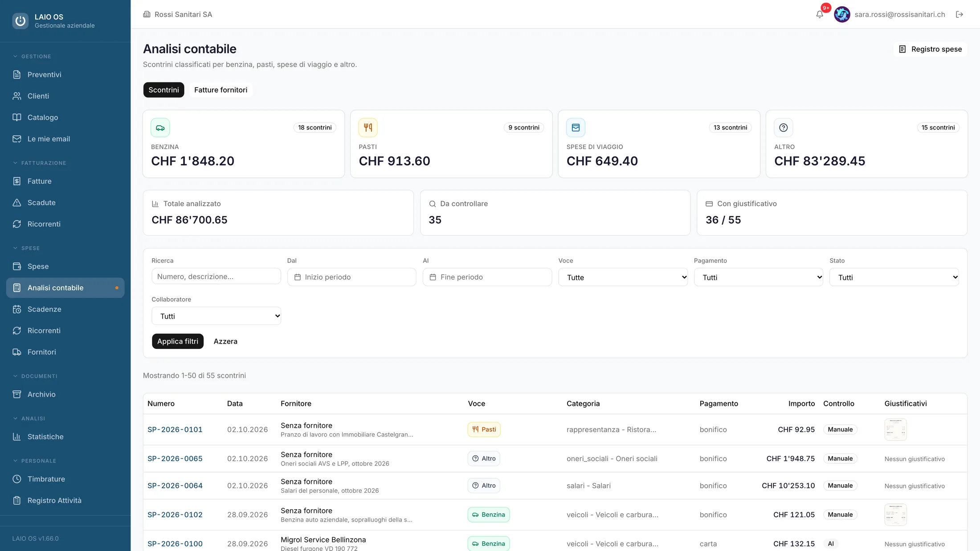Switch to the Fatture fornitori tab
980x551 pixels.
point(220,90)
